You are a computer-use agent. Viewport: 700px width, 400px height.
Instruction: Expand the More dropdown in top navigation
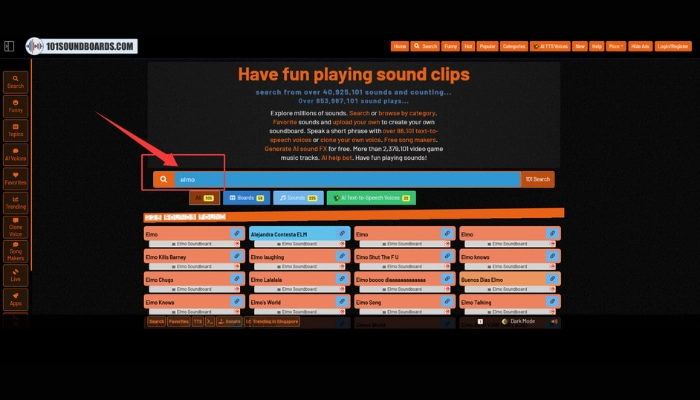click(x=616, y=46)
